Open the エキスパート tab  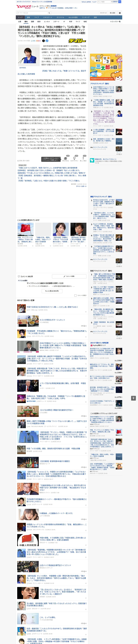coord(48,17)
